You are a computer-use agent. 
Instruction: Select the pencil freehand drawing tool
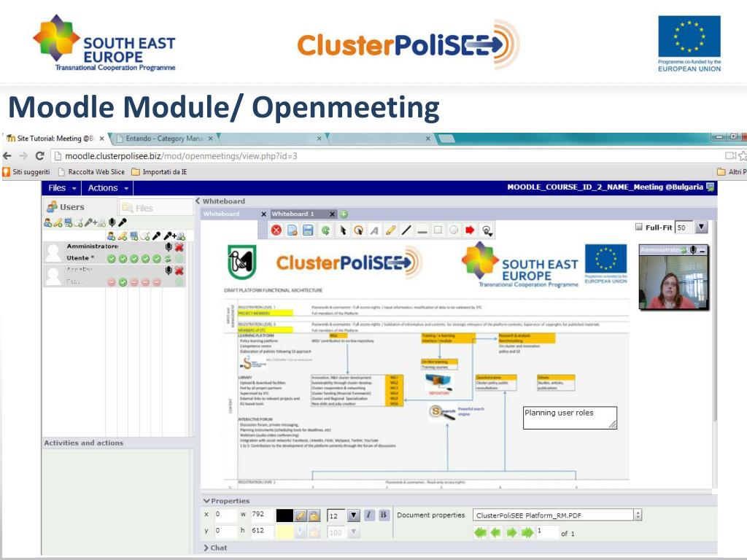click(390, 230)
